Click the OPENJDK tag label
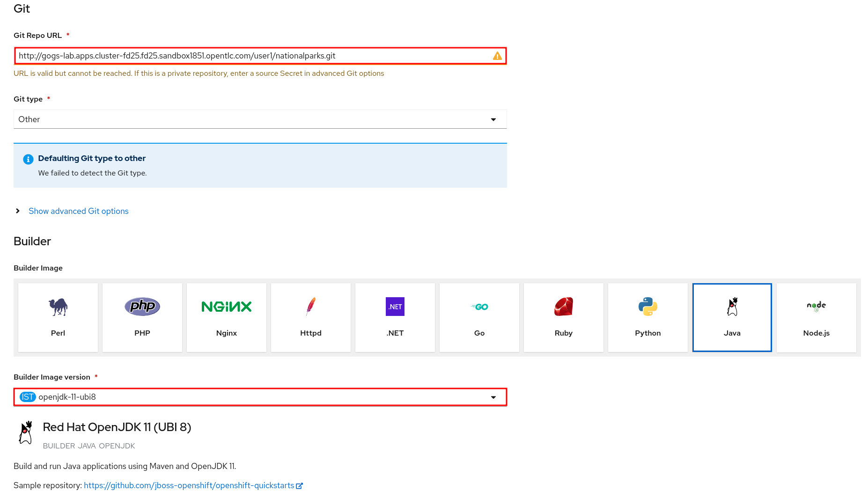The height and width of the screenshot is (498, 868). [x=117, y=446]
